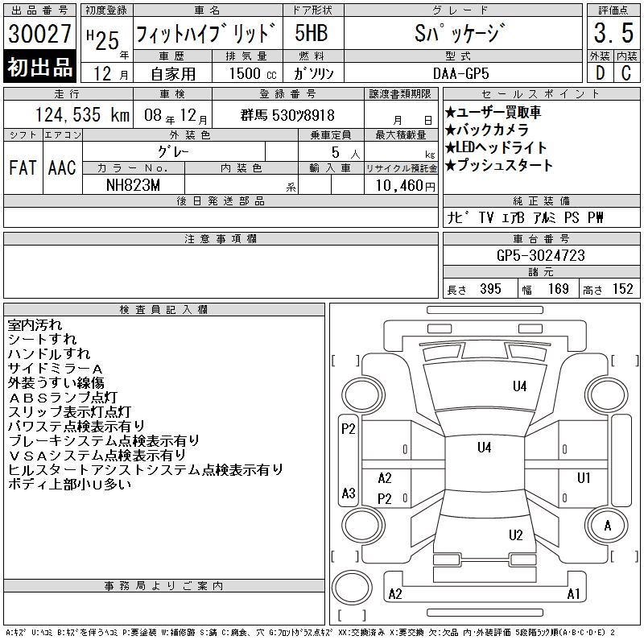Select sales point ユーザー買取車

coord(493,112)
